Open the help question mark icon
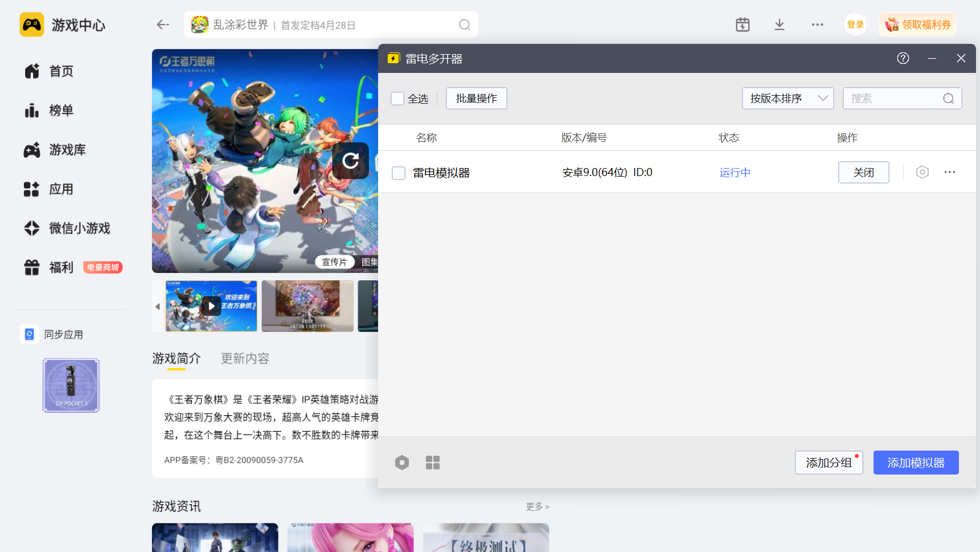980x552 pixels. (x=903, y=58)
